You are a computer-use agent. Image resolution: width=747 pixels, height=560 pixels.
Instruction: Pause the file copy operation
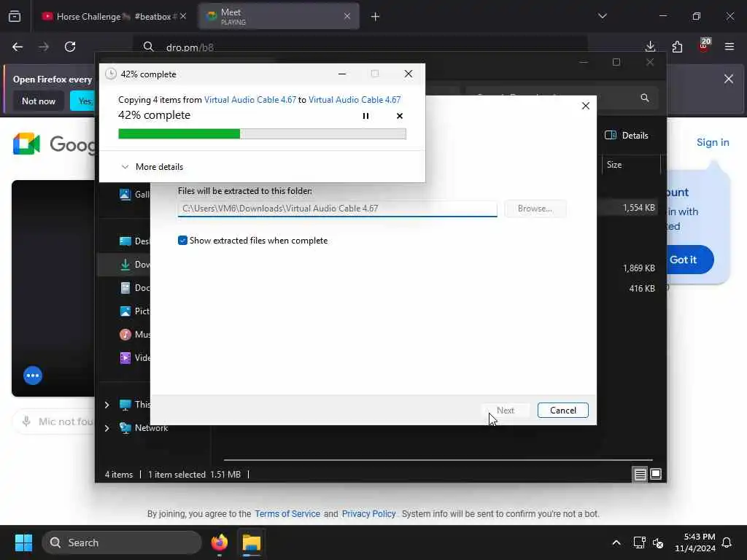coord(365,116)
